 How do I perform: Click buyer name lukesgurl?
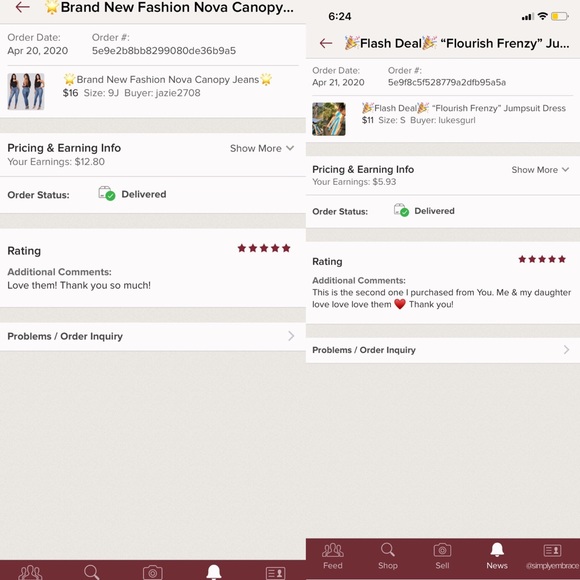[x=456, y=120]
